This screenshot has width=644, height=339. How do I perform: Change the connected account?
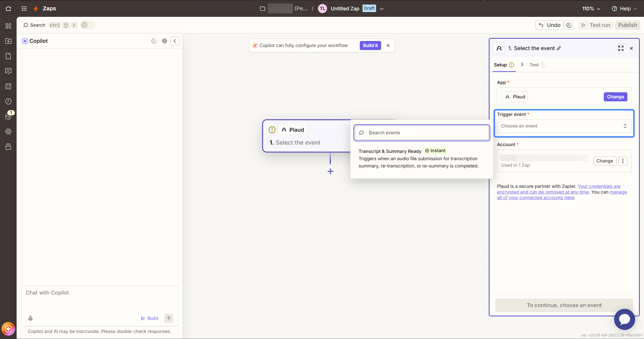(x=605, y=161)
